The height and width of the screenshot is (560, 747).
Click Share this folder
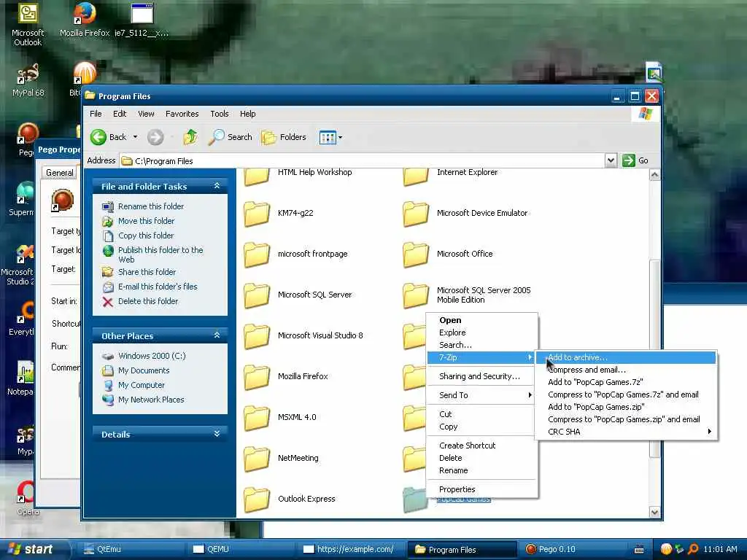147,272
